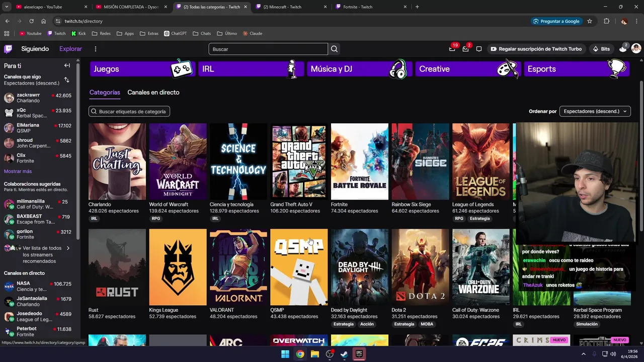The width and height of the screenshot is (644, 362).
Task: Click the Twitch logo home icon
Action: pos(8,49)
